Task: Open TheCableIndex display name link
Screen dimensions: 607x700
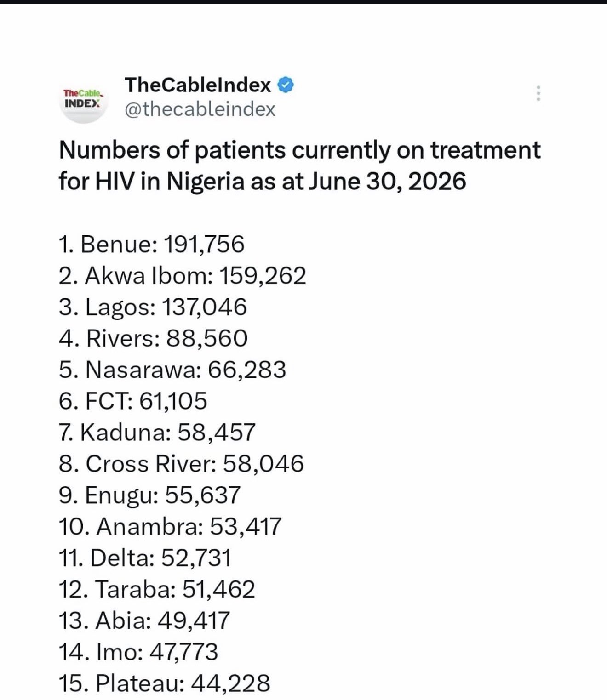Action: (198, 85)
